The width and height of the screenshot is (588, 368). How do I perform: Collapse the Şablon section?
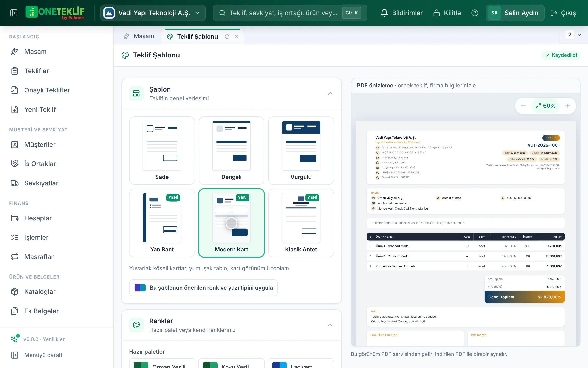[x=330, y=93]
